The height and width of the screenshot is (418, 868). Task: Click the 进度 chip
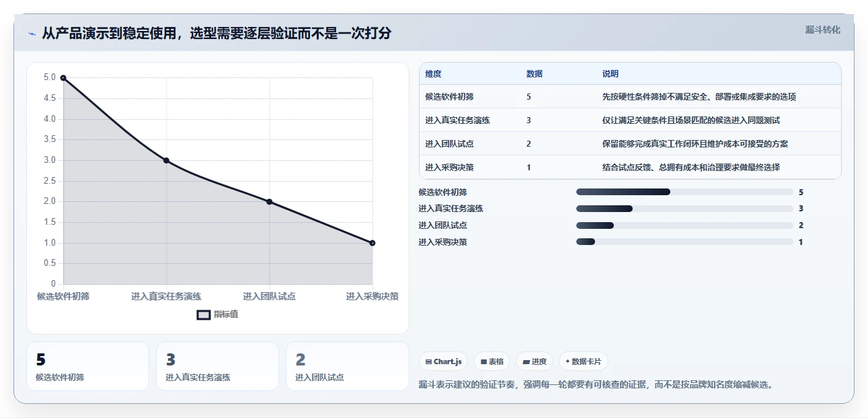[535, 361]
